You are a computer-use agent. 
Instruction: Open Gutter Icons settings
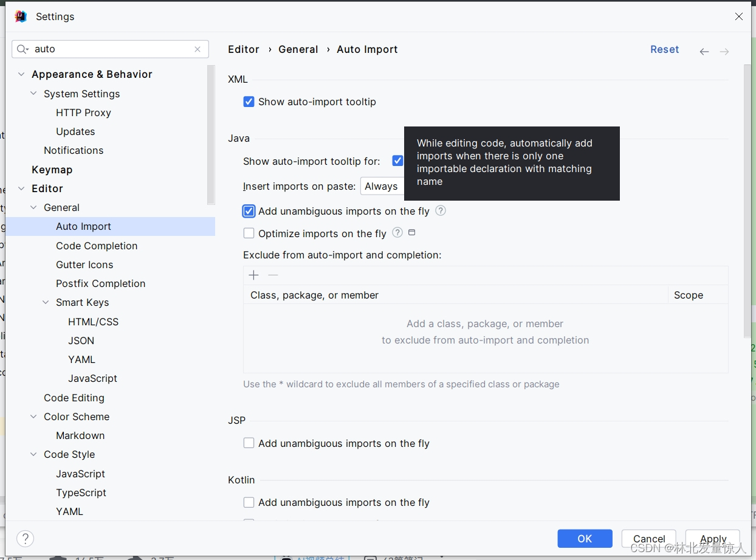pos(84,264)
